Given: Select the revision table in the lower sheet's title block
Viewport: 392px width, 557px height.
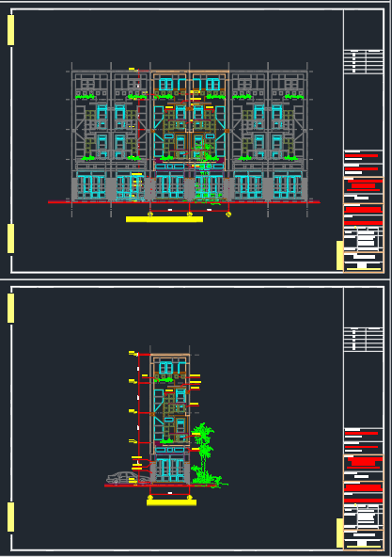Looking at the screenshot, I should tap(363, 340).
